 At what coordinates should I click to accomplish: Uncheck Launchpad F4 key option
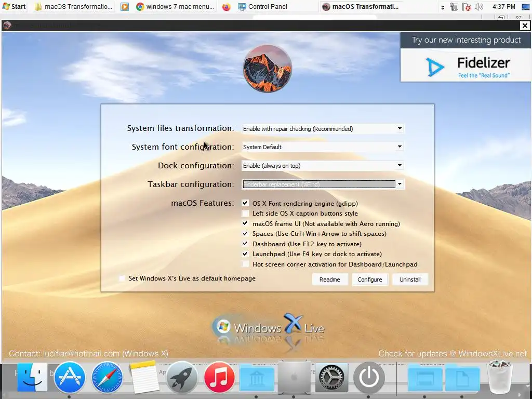click(245, 254)
